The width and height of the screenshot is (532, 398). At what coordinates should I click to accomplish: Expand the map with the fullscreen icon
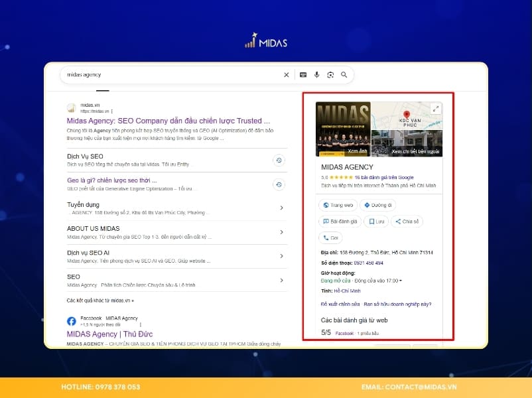[x=436, y=109]
